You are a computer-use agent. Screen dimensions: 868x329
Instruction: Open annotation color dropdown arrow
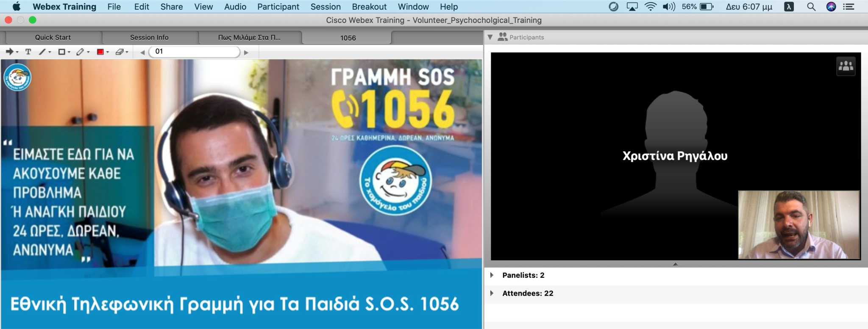pos(108,52)
